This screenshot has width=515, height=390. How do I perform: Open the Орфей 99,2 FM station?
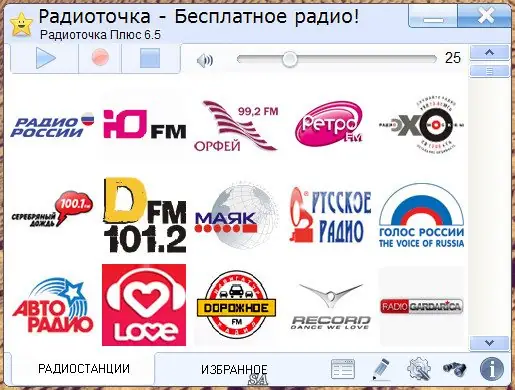[236, 126]
